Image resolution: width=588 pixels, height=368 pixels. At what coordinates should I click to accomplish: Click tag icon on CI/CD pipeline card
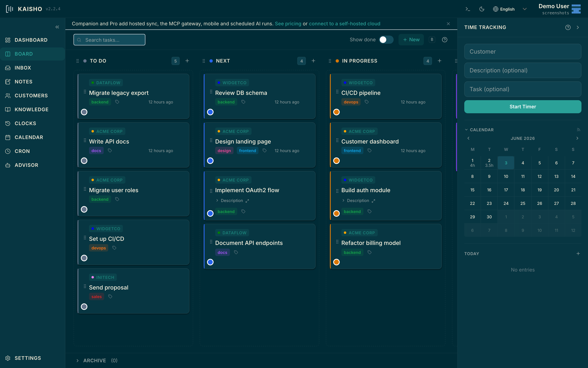tap(367, 102)
